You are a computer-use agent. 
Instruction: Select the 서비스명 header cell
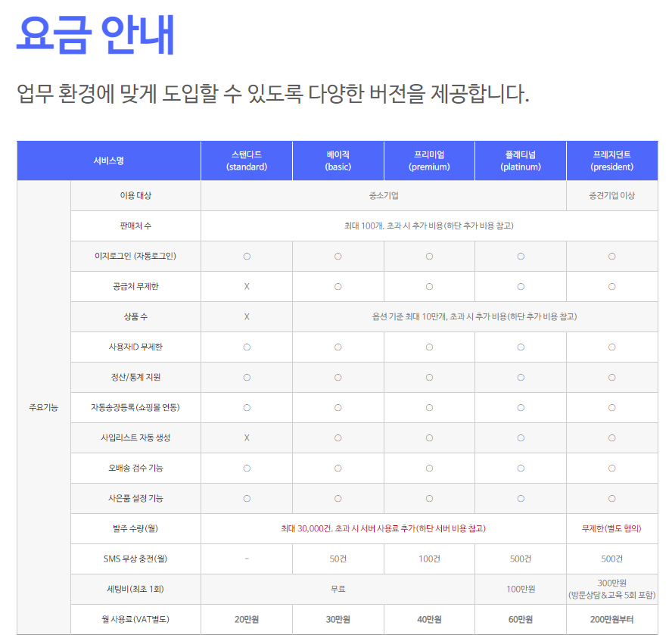point(109,160)
